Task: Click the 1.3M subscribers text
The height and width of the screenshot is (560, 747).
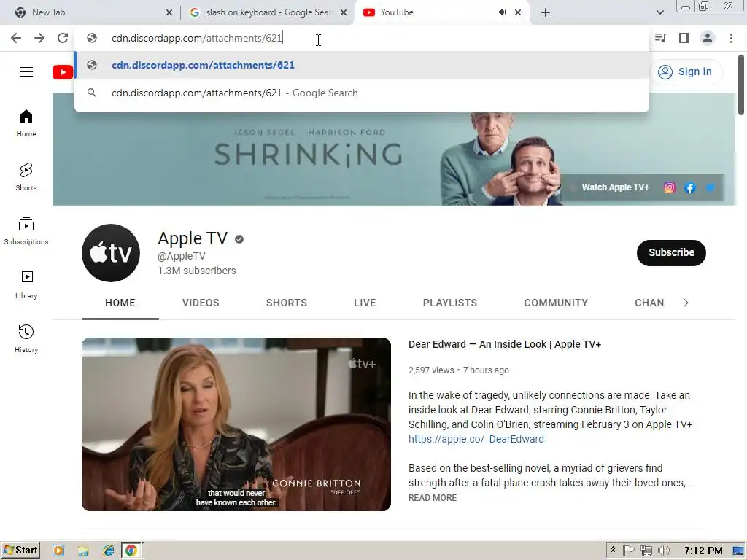Action: tap(197, 271)
